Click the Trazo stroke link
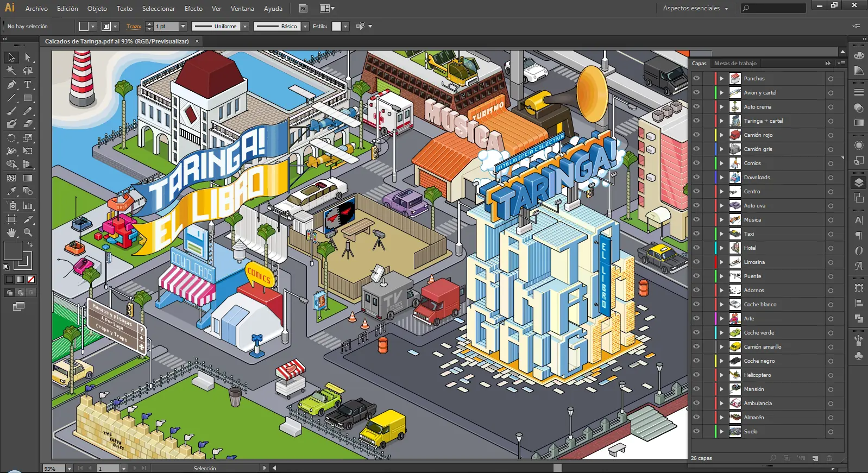The height and width of the screenshot is (473, 868). point(134,26)
